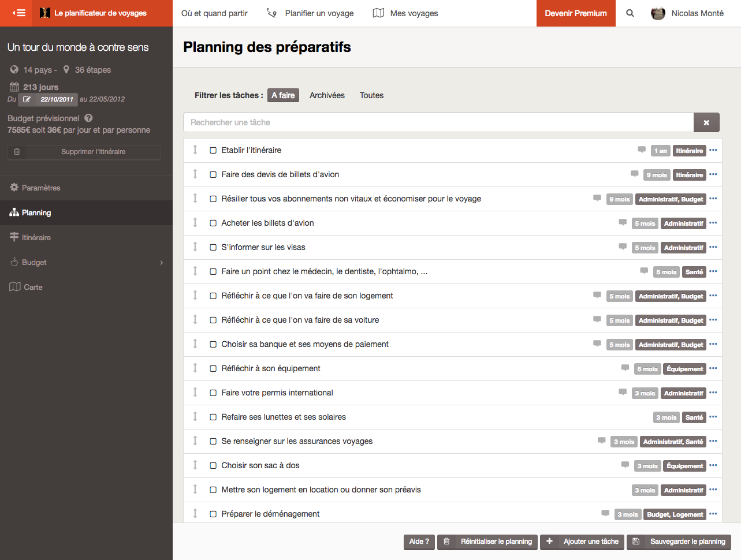Image resolution: width=741 pixels, height=560 pixels.
Task: Clear search with the X button
Action: click(x=706, y=122)
